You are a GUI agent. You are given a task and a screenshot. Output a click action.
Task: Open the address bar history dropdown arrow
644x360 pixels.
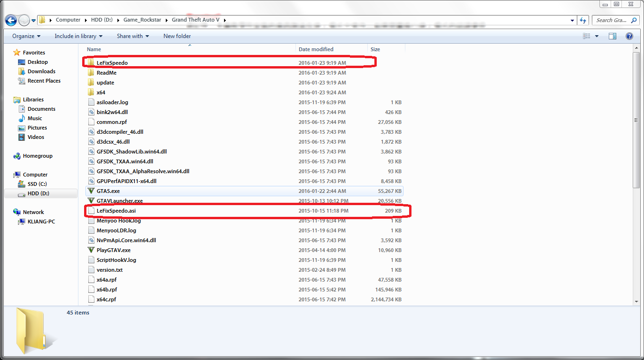pos(572,20)
